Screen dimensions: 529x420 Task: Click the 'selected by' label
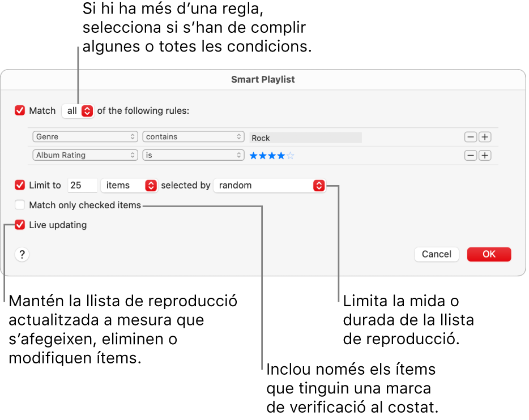[x=186, y=186]
